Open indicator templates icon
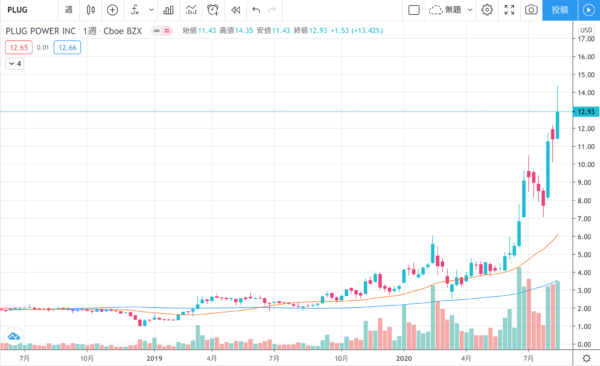This screenshot has width=600, height=366. pyautogui.click(x=191, y=10)
